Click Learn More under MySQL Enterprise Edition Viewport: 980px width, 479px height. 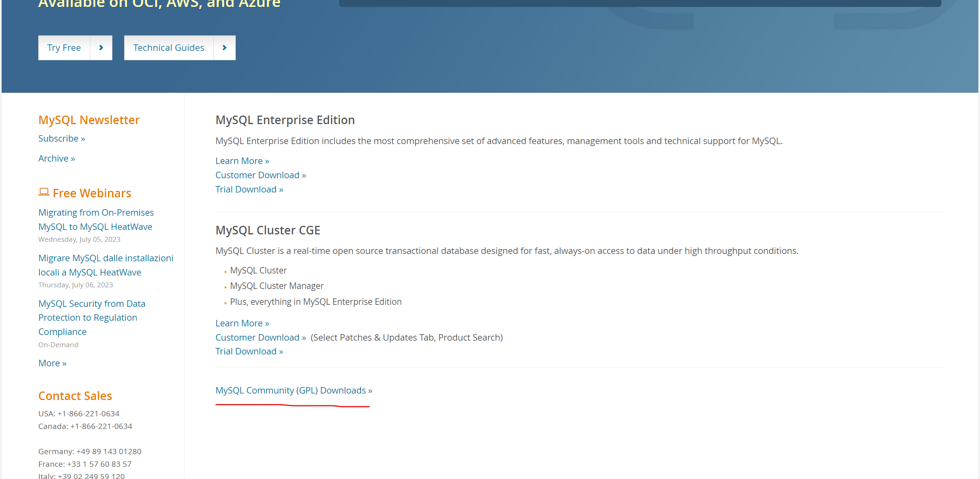242,161
